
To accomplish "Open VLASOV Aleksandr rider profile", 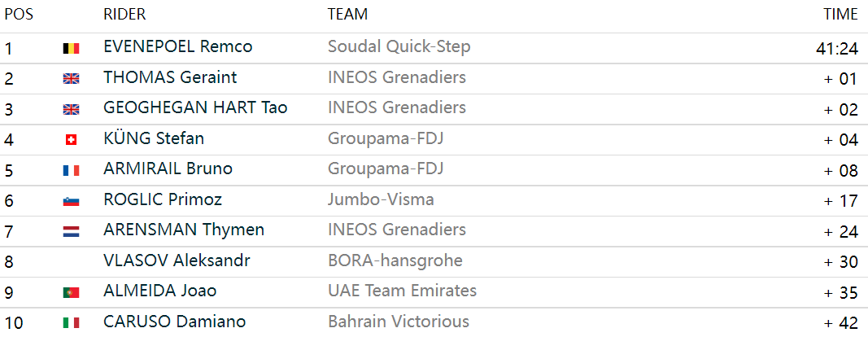I will (x=177, y=260).
